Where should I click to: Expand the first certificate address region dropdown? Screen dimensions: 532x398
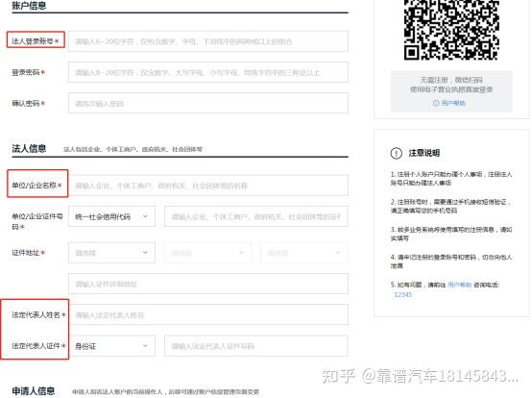111,253
